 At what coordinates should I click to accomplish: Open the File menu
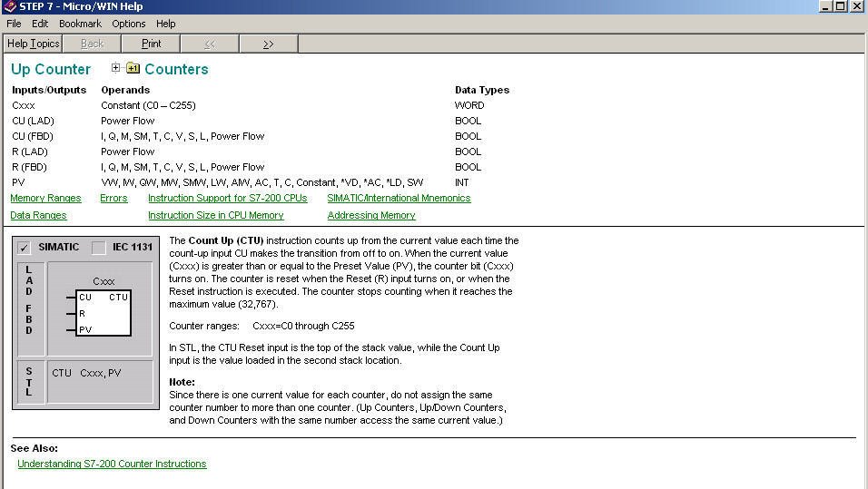(14, 24)
